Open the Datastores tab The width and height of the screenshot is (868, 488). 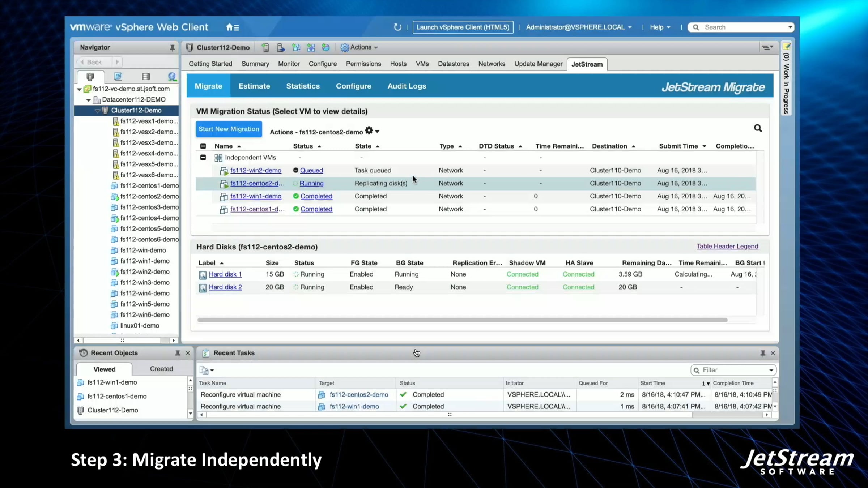click(454, 64)
